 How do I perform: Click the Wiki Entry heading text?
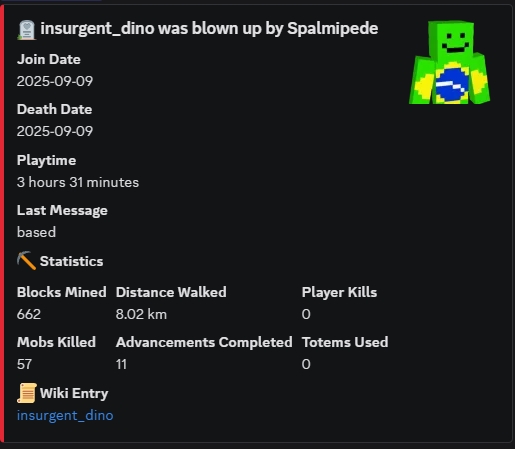pos(74,393)
